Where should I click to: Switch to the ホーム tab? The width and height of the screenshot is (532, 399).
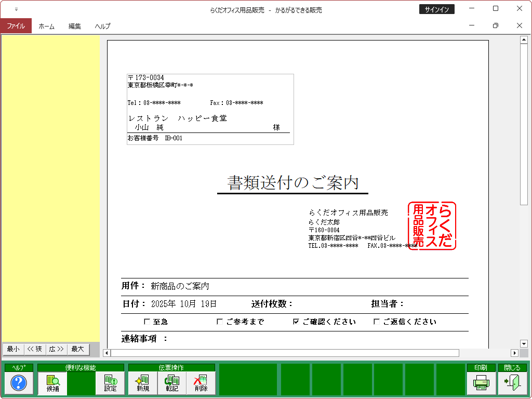point(46,26)
